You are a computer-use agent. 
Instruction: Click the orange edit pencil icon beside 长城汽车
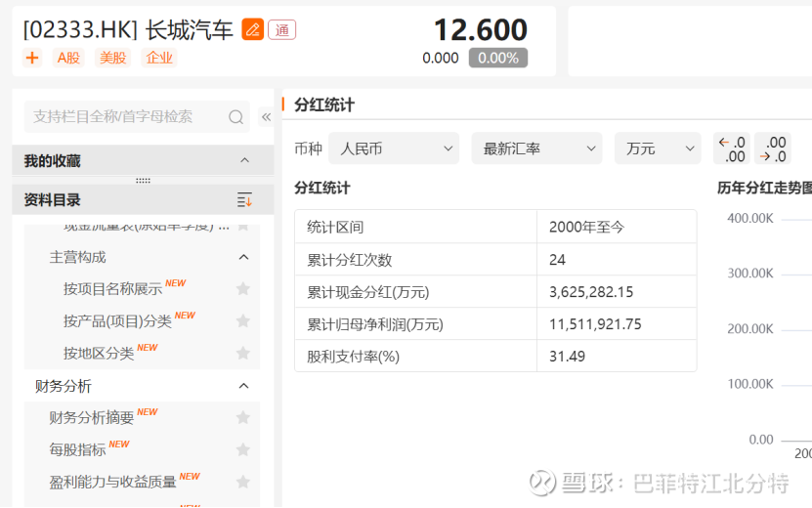pos(253,29)
